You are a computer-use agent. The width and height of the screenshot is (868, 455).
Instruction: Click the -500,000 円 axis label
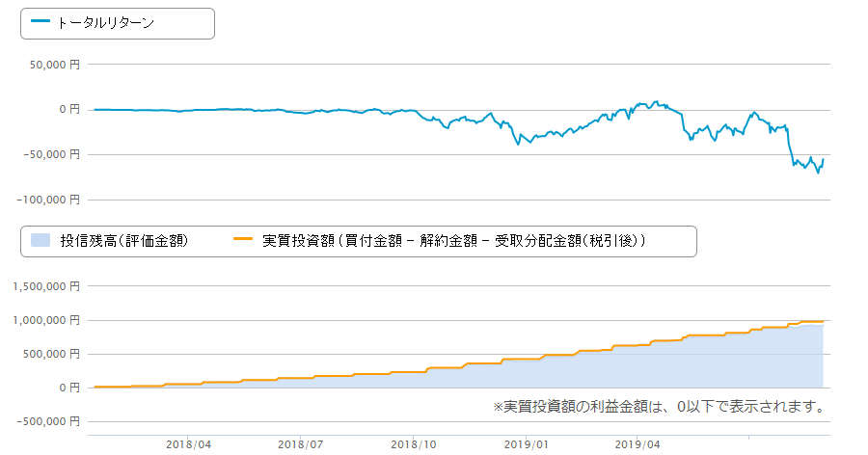tap(48, 421)
